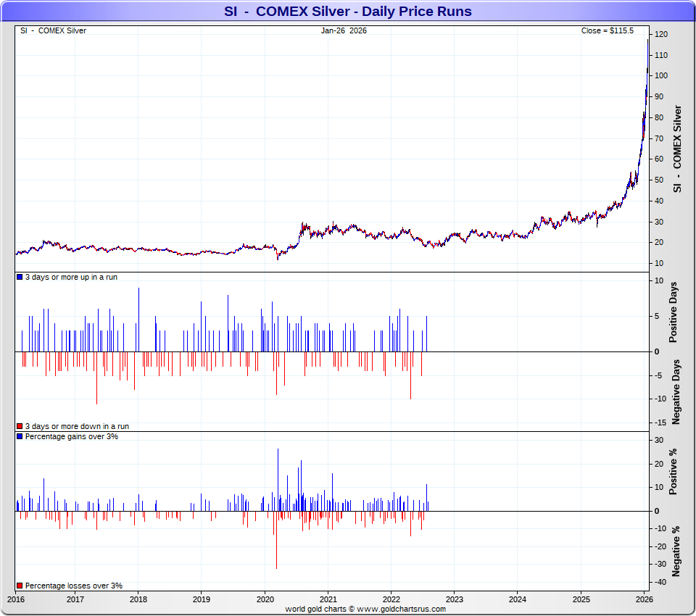Click the 'Negative %' vertical axis title
Viewport: 696px width, 616px height.
pyautogui.click(x=676, y=551)
